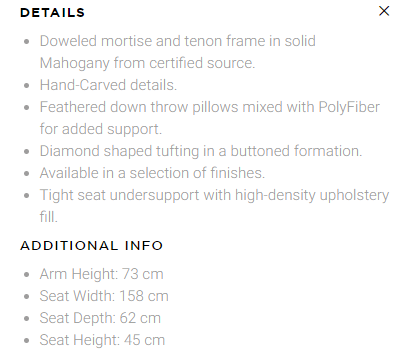Click the Feathered down throw pillows line
417x364 pixels.
pyautogui.click(x=210, y=107)
